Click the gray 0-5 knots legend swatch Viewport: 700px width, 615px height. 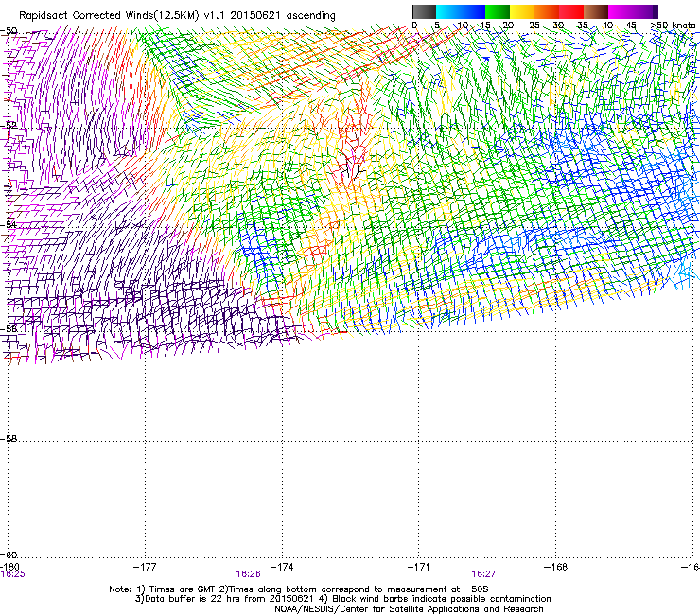point(425,11)
